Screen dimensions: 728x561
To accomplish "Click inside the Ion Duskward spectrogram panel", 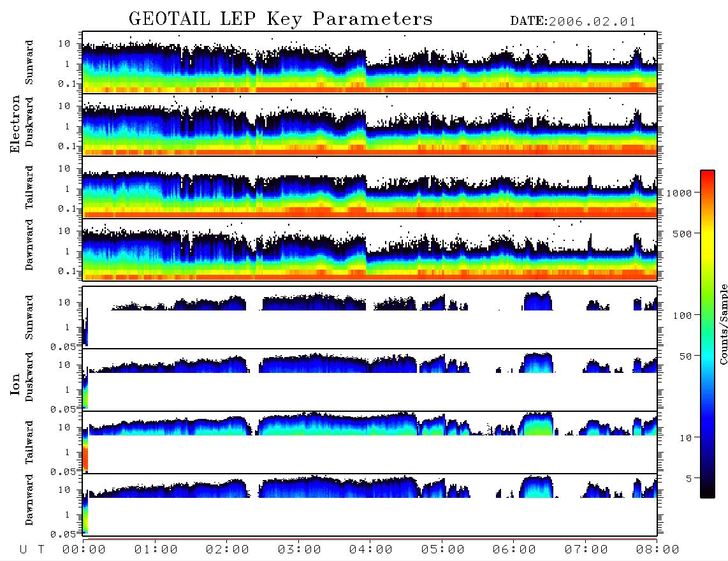I will coord(370,379).
